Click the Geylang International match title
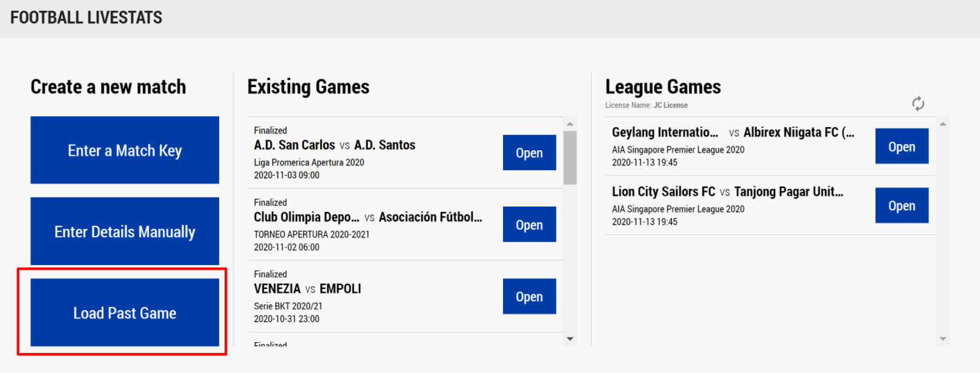 [732, 132]
